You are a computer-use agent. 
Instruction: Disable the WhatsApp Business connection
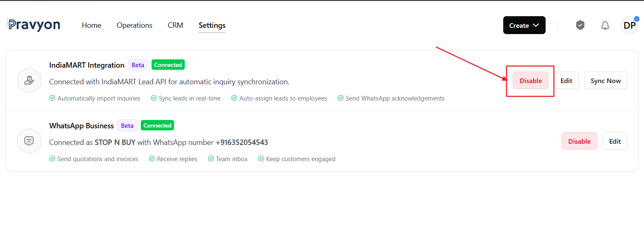tap(579, 141)
